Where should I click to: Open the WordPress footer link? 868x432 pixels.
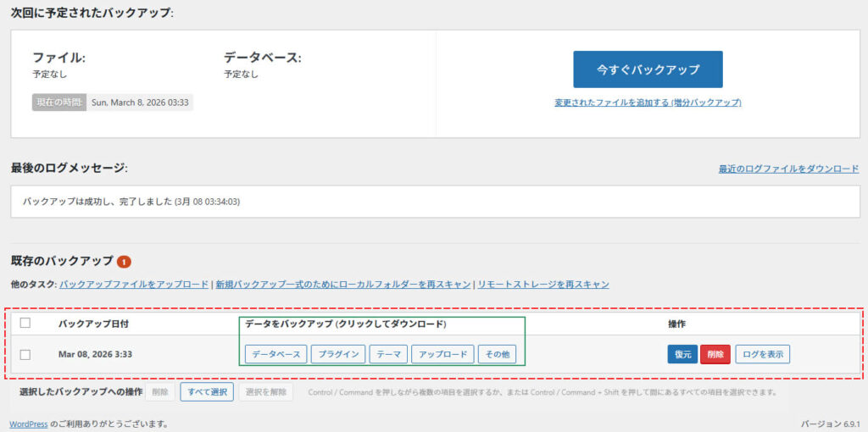tap(28, 424)
